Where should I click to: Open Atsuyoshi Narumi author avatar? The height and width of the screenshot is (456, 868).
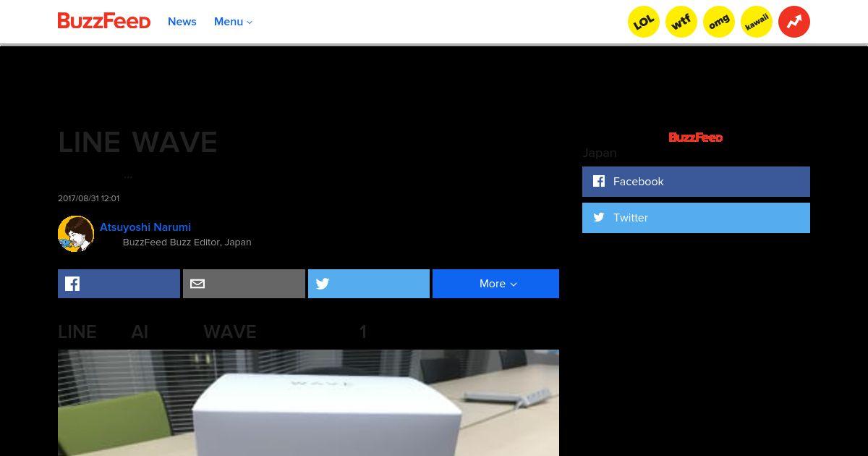tap(76, 234)
